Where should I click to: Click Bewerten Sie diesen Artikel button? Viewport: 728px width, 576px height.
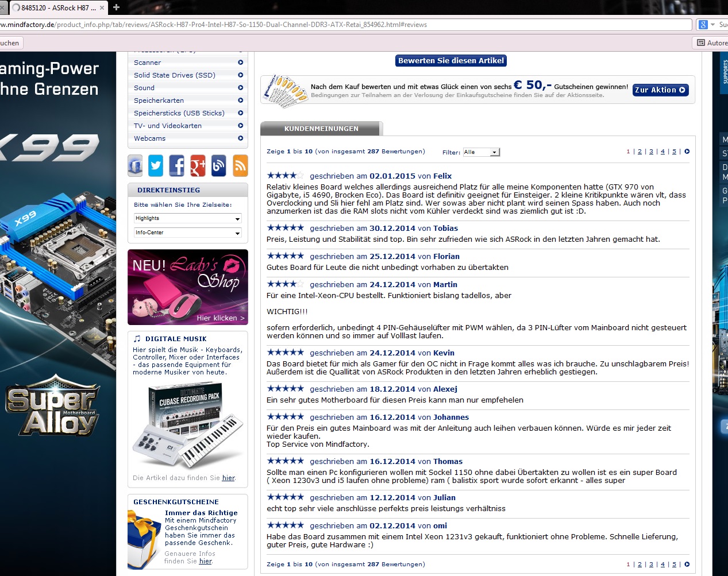[x=451, y=60]
